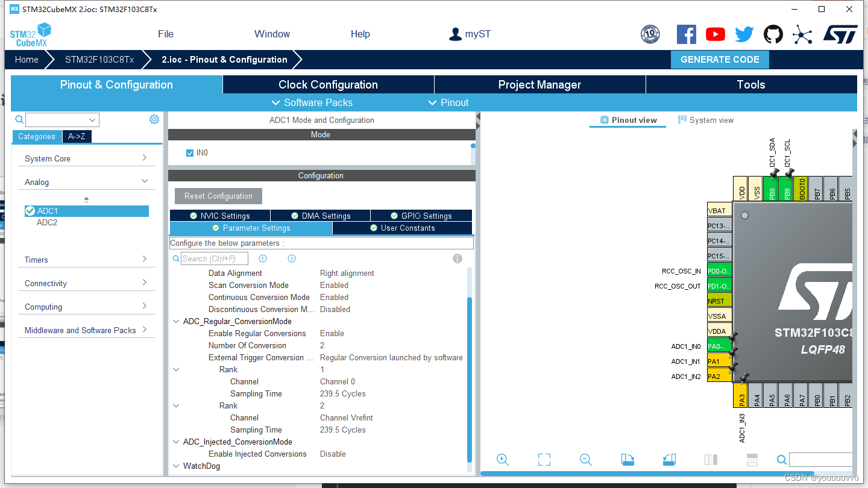The image size is (868, 488).
Task: Open the categories settings gear
Action: (154, 119)
